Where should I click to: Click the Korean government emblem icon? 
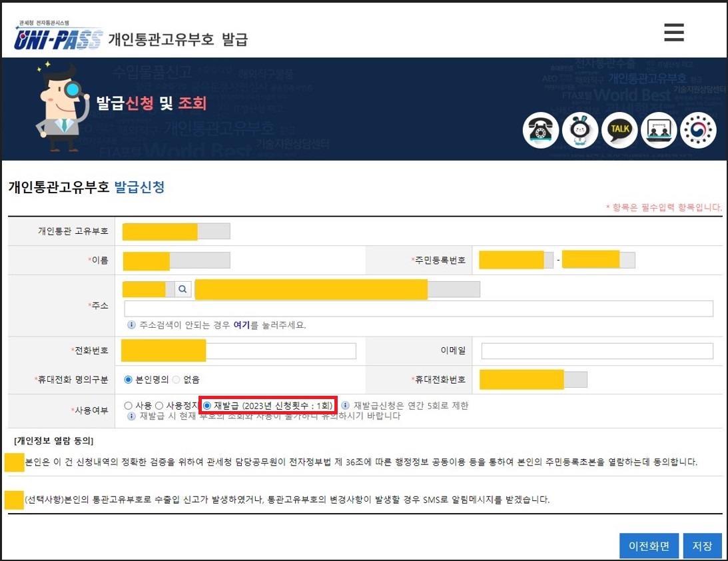click(699, 131)
